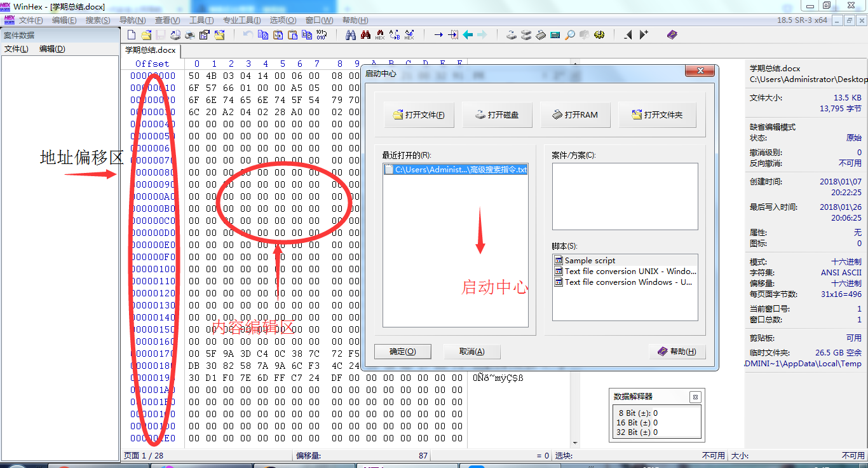868x468 pixels.
Task: Close the 数据解释器 panel
Action: tap(696, 397)
